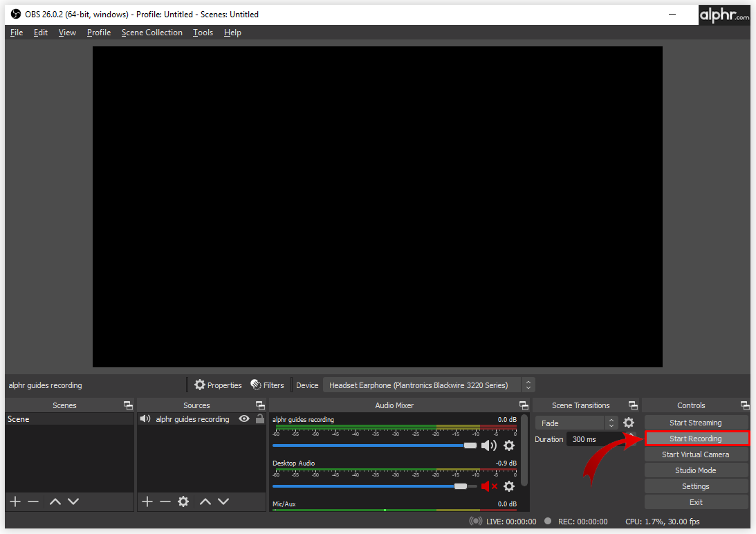Pop out the Audio Mixer dock
Screen dimensions: 756x534
[524, 405]
